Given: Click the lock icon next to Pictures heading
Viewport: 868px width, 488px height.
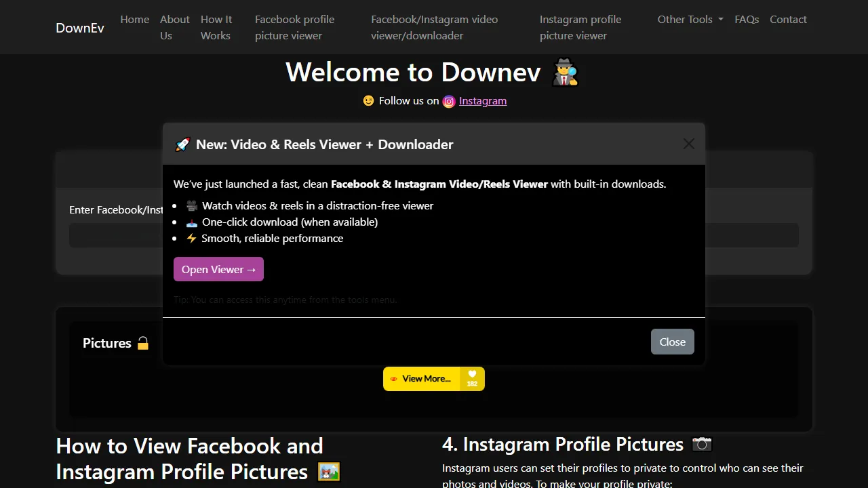Looking at the screenshot, I should click(142, 343).
